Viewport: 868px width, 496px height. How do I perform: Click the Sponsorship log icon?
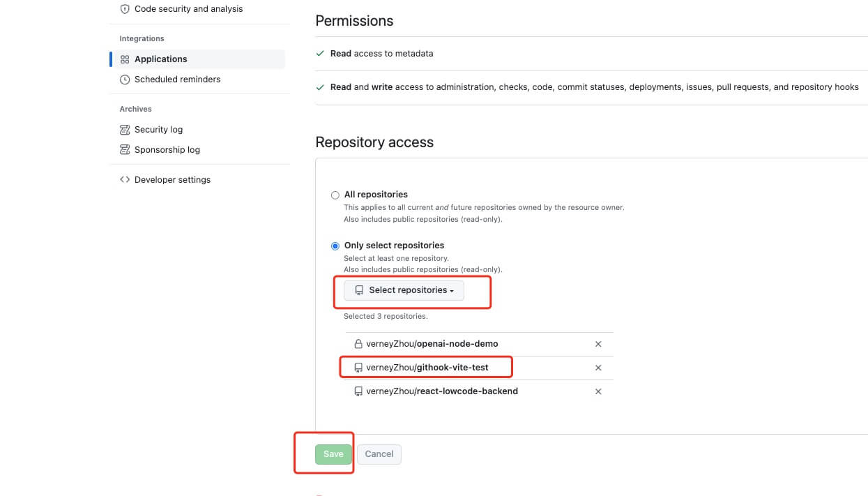pyautogui.click(x=125, y=150)
